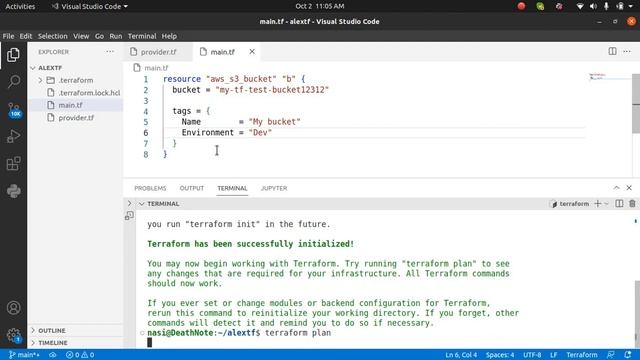Open the system status menu dropdown arrow
Screen dimensions: 640x360
point(631,6)
